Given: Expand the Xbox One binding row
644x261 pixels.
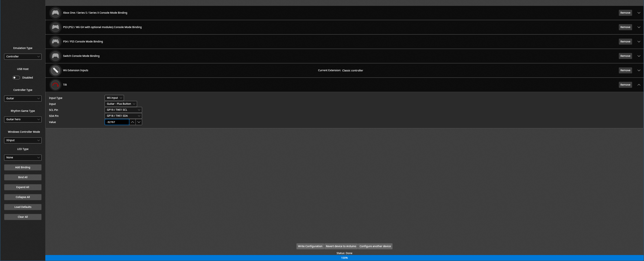Looking at the screenshot, I should click(639, 13).
